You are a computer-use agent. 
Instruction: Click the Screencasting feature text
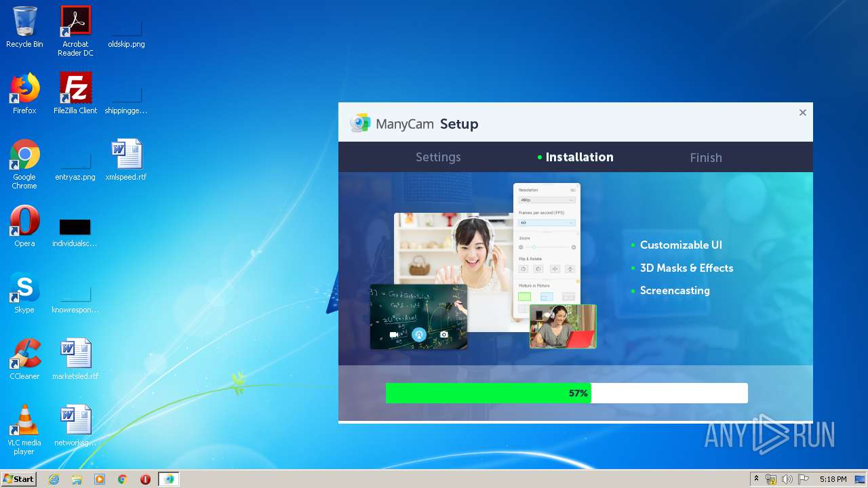(675, 291)
